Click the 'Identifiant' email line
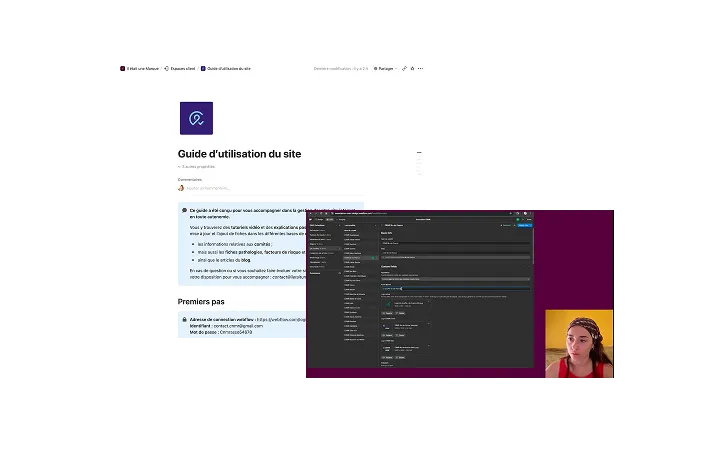The width and height of the screenshot is (722, 450). pos(226,326)
